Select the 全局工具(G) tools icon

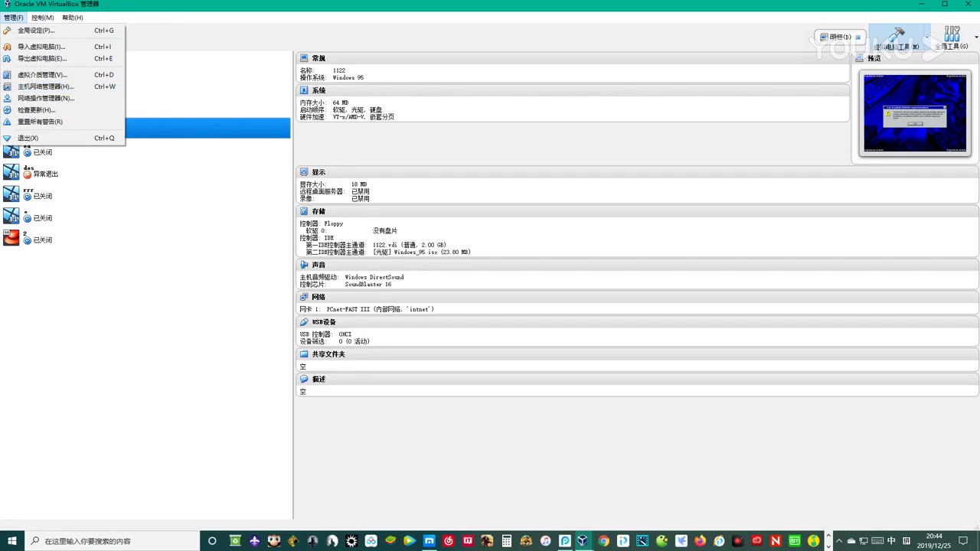952,38
